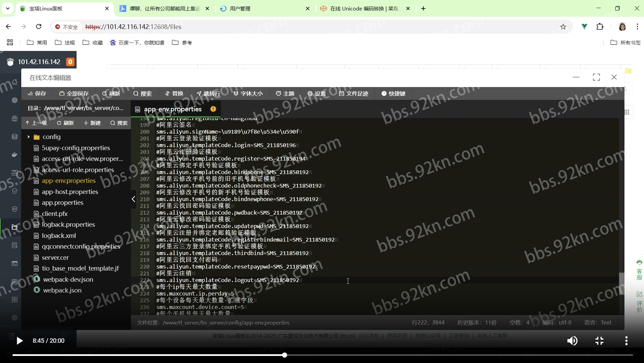Image resolution: width=644 pixels, height=363 pixels.
Task: Open the 搜索 search tool in the editor toolbar
Action: [x=142, y=93]
